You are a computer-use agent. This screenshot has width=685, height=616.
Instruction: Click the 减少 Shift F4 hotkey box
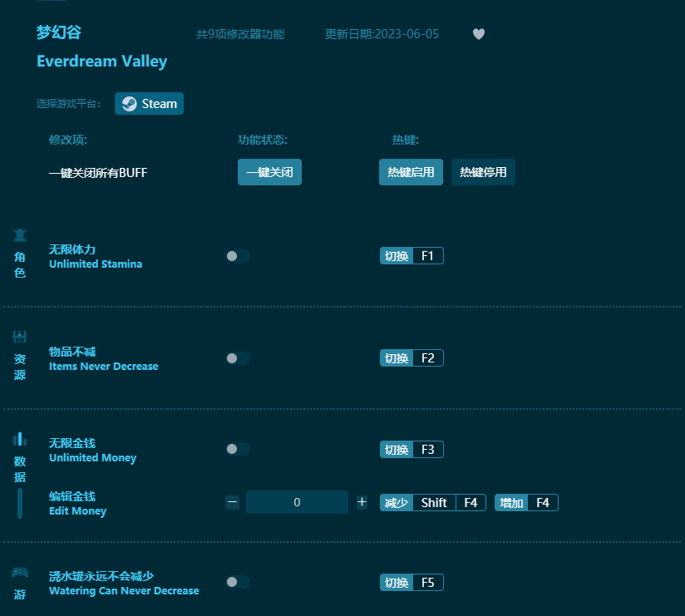coord(433,503)
